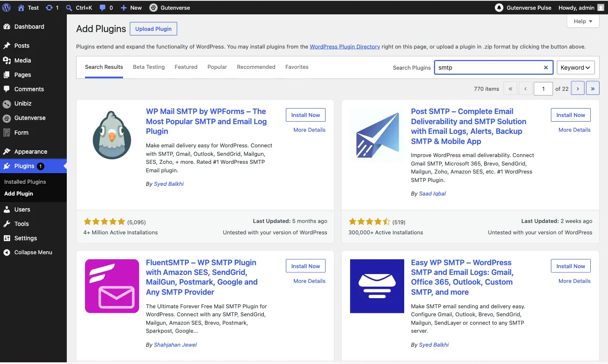Image resolution: width=608 pixels, height=364 pixels.
Task: Click the Comments icon in sidebar
Action: pyautogui.click(x=7, y=89)
